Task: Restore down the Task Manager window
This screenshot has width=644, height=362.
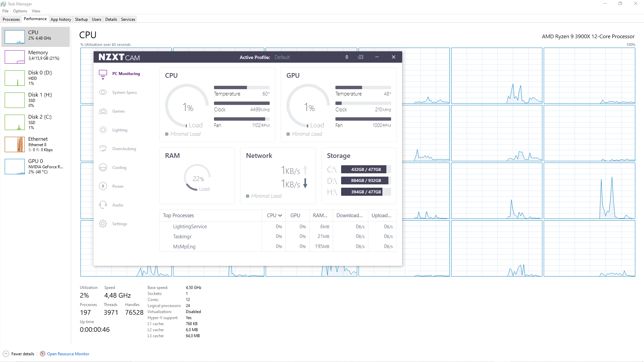Action: (620, 4)
